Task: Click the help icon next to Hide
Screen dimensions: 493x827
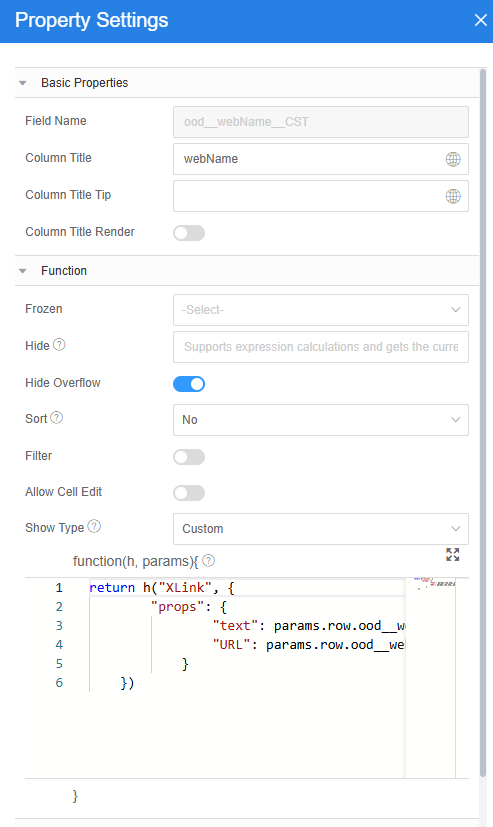Action: [x=60, y=344]
